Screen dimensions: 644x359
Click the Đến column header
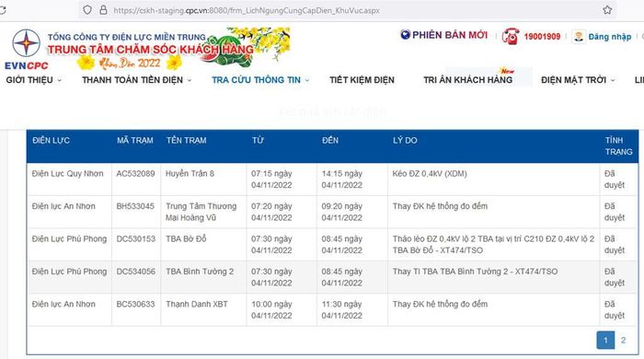point(329,141)
